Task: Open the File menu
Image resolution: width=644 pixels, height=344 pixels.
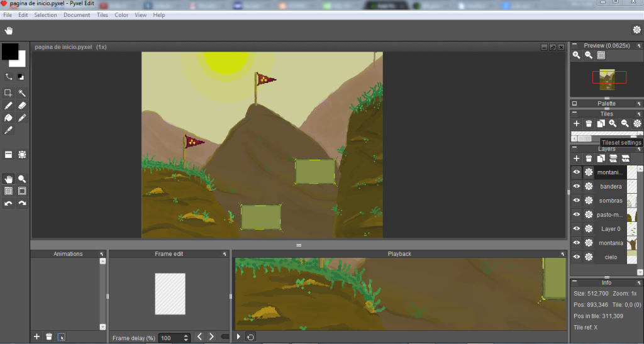Action: (8, 14)
